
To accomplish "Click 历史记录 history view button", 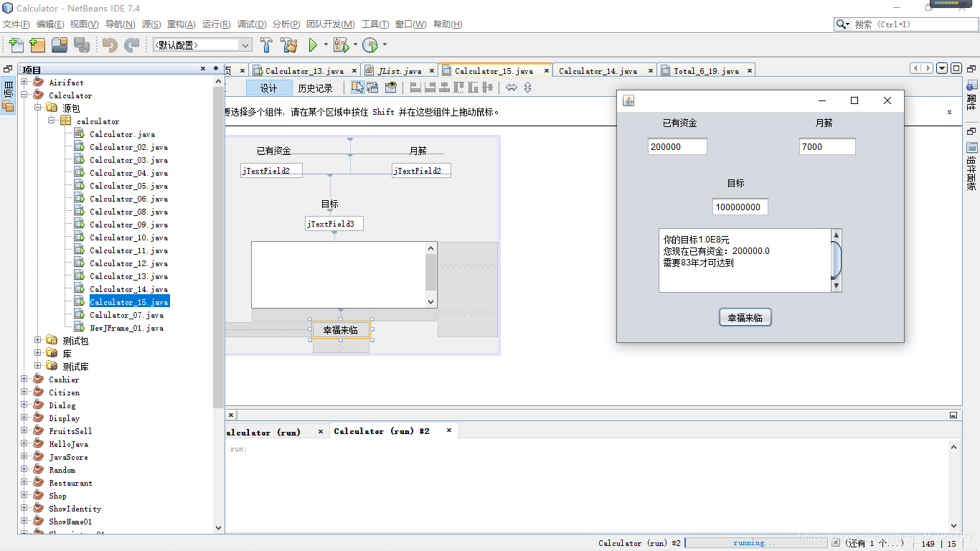I will coord(316,88).
